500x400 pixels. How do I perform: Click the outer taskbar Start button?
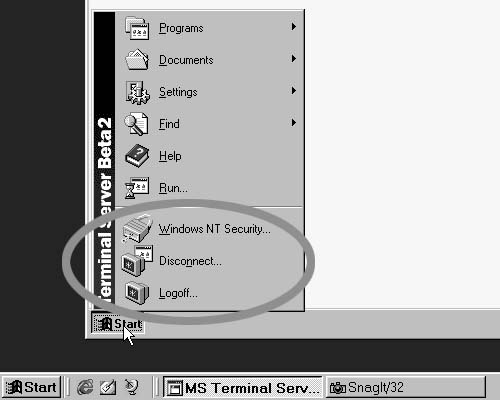pyautogui.click(x=31, y=387)
